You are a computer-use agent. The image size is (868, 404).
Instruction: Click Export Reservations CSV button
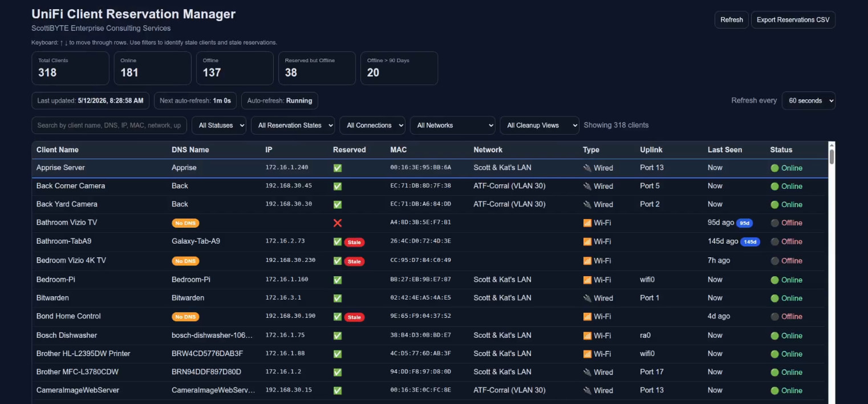tap(793, 19)
